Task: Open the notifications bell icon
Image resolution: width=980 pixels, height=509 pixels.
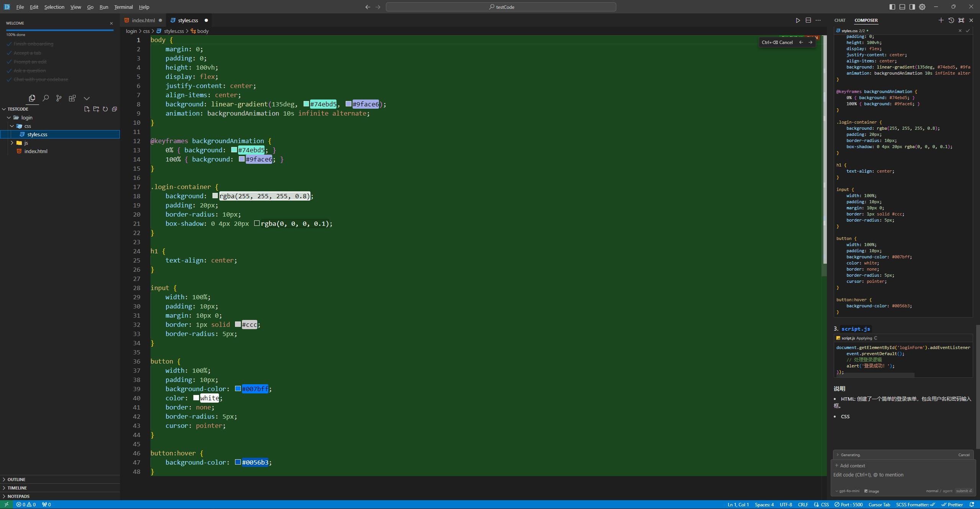Action: tap(972, 504)
